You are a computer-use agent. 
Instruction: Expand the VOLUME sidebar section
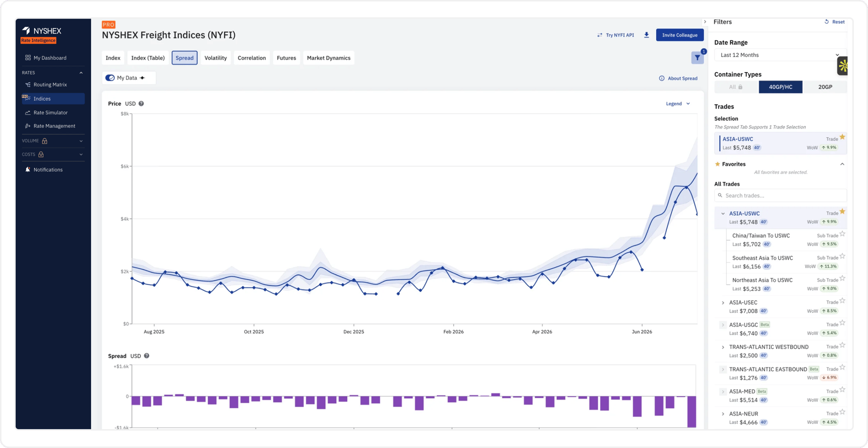point(81,141)
